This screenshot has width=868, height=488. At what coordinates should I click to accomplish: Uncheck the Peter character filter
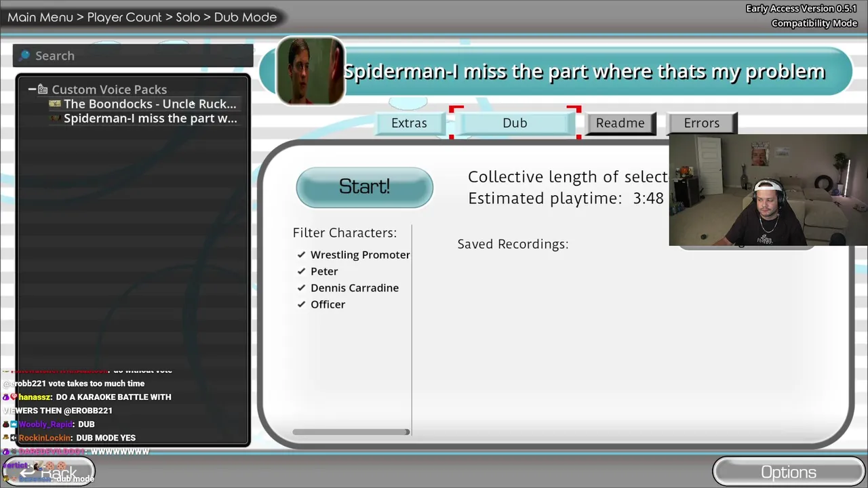[x=301, y=271]
